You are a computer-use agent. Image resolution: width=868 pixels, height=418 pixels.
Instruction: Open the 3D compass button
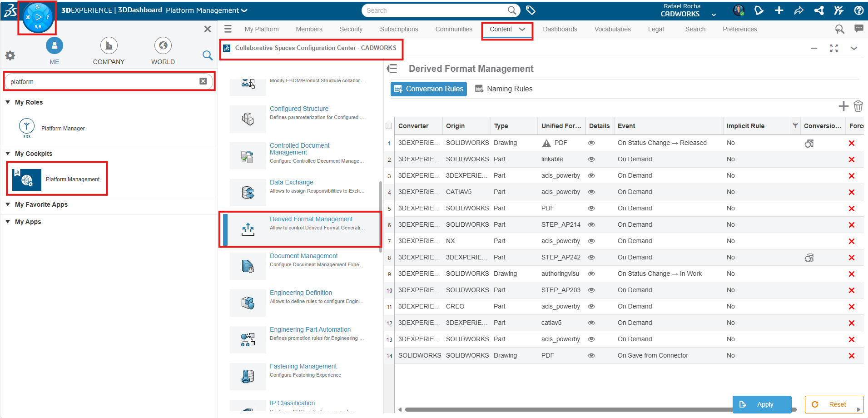click(38, 17)
